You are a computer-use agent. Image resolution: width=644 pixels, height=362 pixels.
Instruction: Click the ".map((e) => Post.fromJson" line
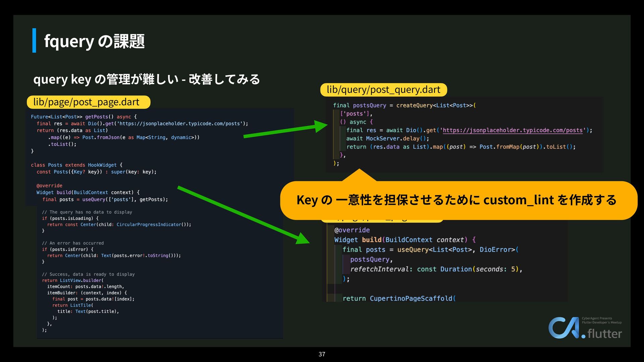click(x=124, y=137)
